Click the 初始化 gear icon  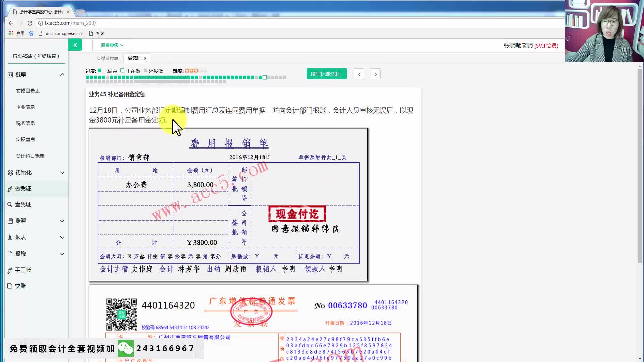tap(10, 172)
